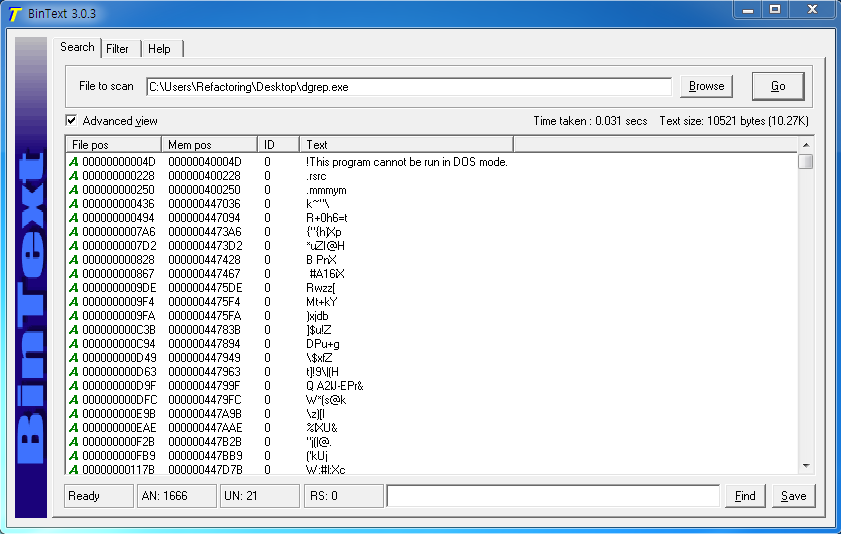Viewport: 841px width, 534px height.
Task: Select the 'Q A2IJ-EPr&' text entry
Action: [335, 385]
